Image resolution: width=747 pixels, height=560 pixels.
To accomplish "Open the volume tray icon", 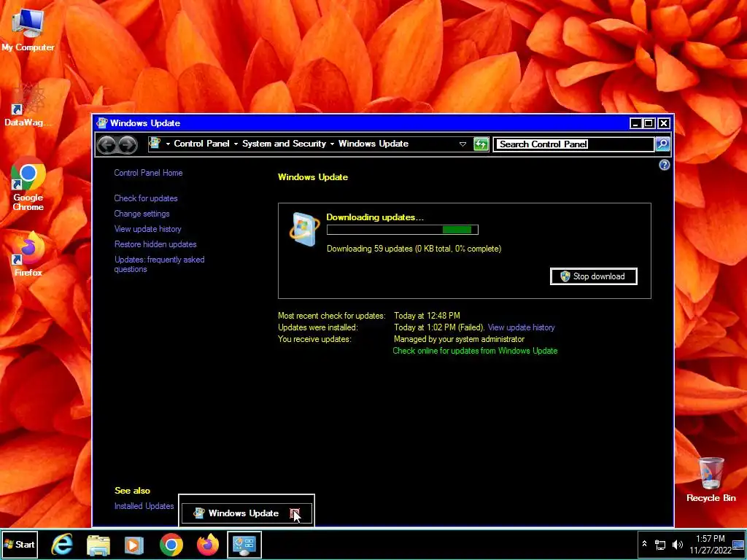I will point(677,544).
